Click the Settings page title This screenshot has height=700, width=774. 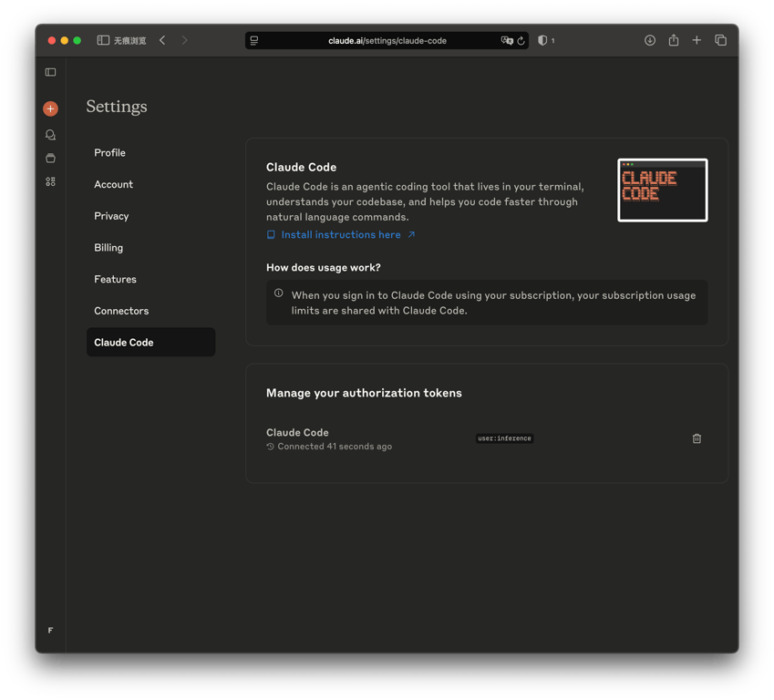117,107
